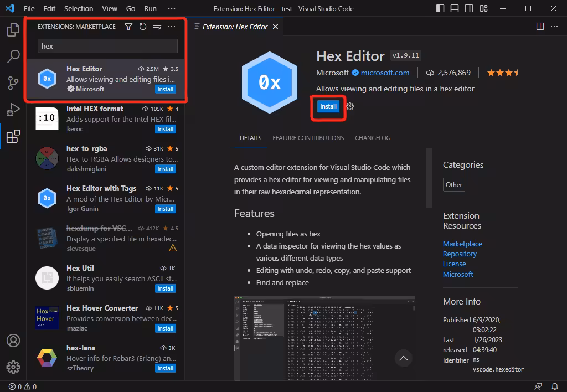The image size is (567, 392).
Task: Open the Explorer view in activity bar
Action: (x=13, y=30)
